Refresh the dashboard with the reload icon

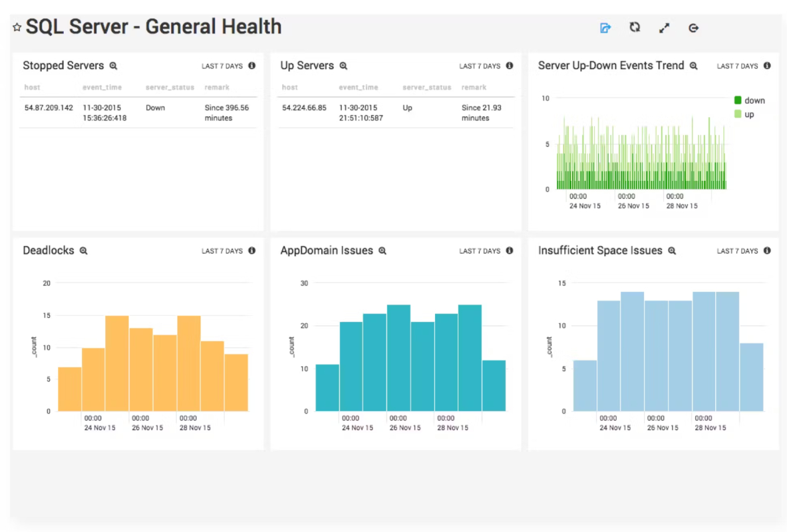635,27
